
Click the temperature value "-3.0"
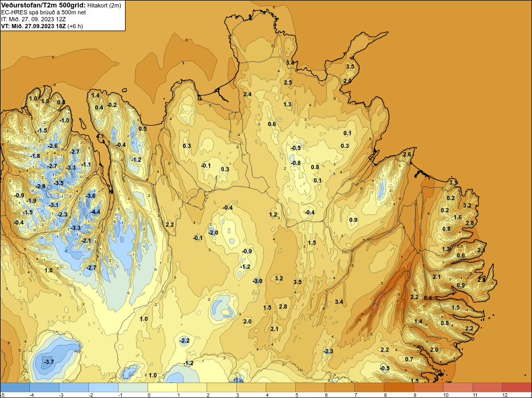[x=257, y=281]
